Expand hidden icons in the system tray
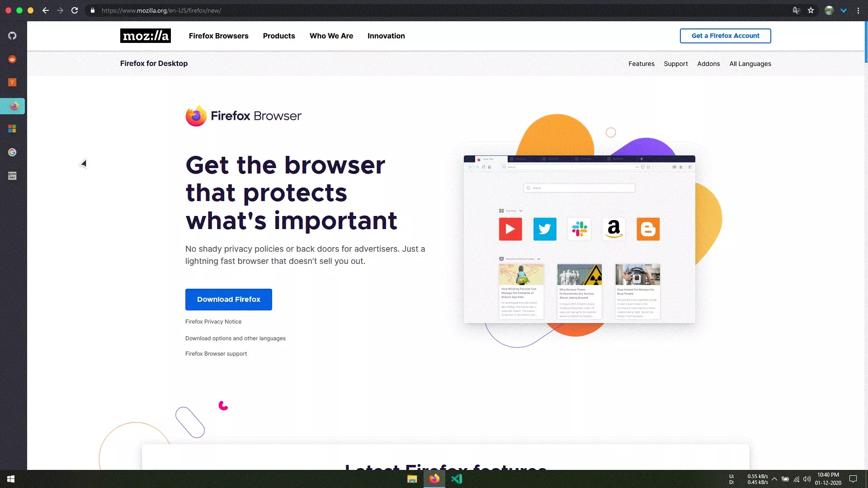 (x=775, y=479)
